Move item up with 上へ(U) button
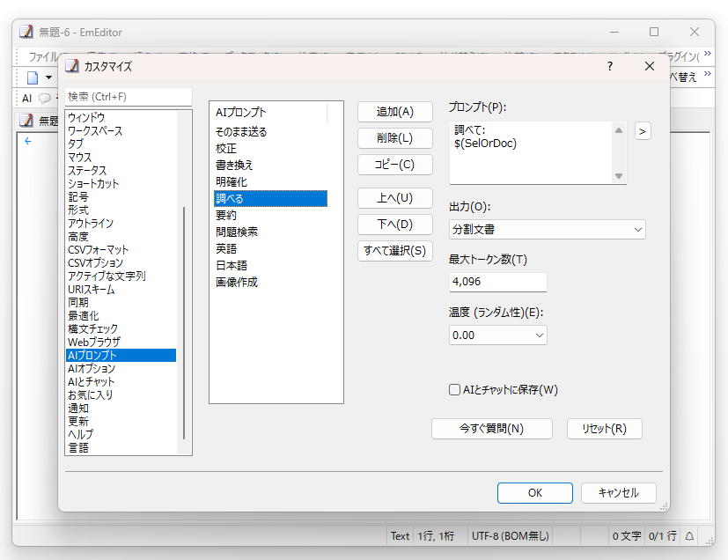The height and width of the screenshot is (560, 728). (394, 198)
